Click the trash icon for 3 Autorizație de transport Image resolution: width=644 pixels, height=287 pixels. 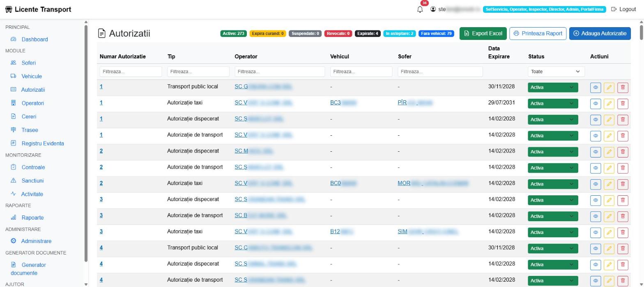click(x=623, y=216)
